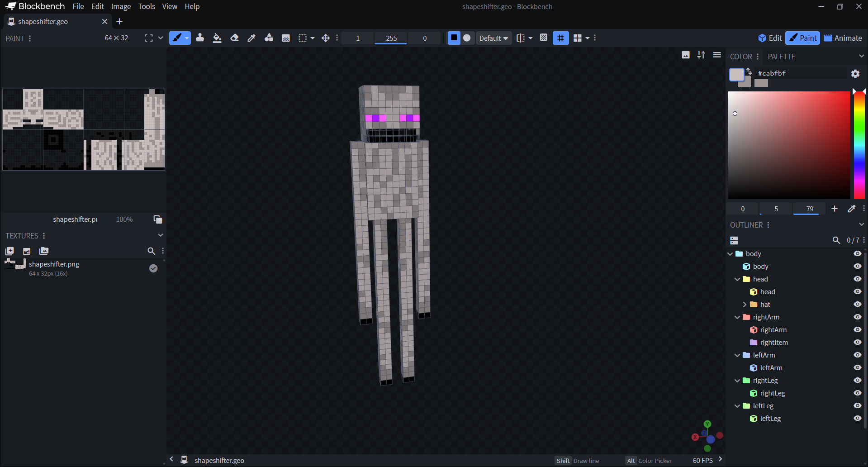
Task: Open the Tools menu
Action: (147, 6)
